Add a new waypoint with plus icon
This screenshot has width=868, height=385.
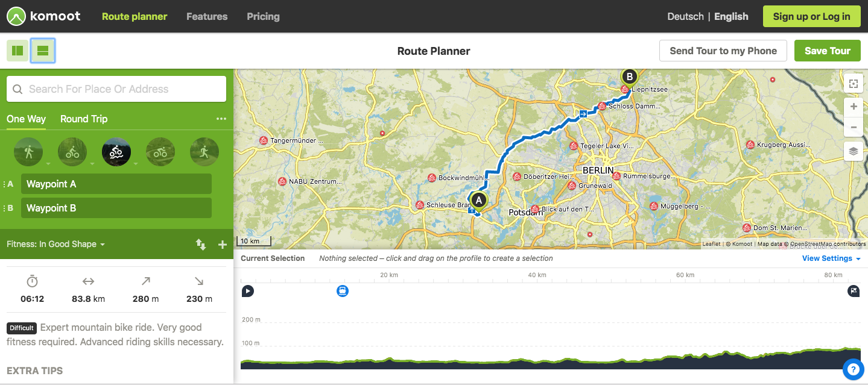point(223,244)
